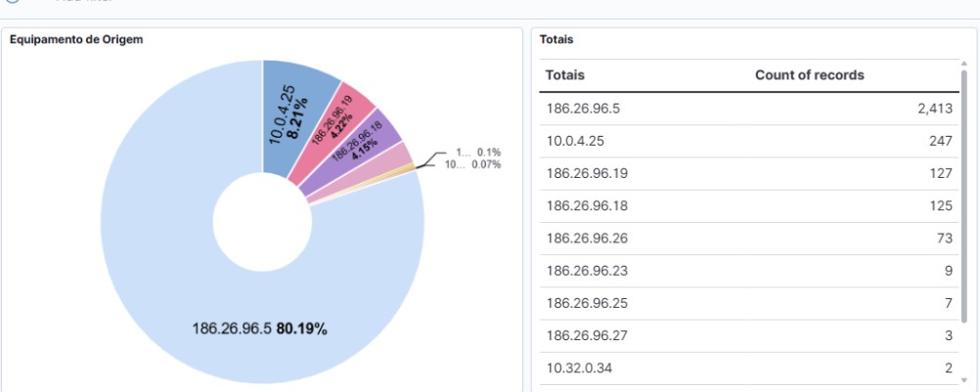The height and width of the screenshot is (392, 980).
Task: Select the 186.26.96.18 row in table
Action: click(x=587, y=206)
